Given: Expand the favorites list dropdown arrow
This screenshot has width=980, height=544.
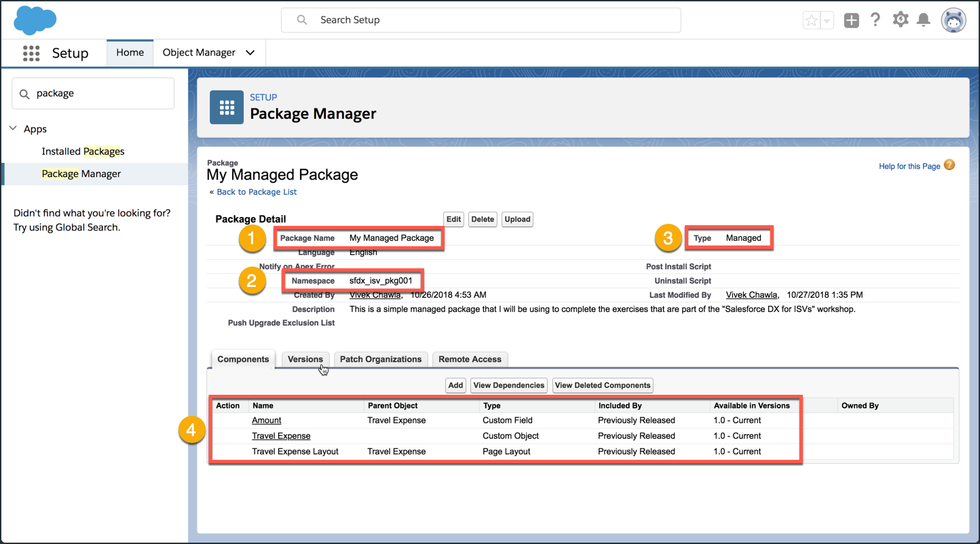Looking at the screenshot, I should (827, 20).
